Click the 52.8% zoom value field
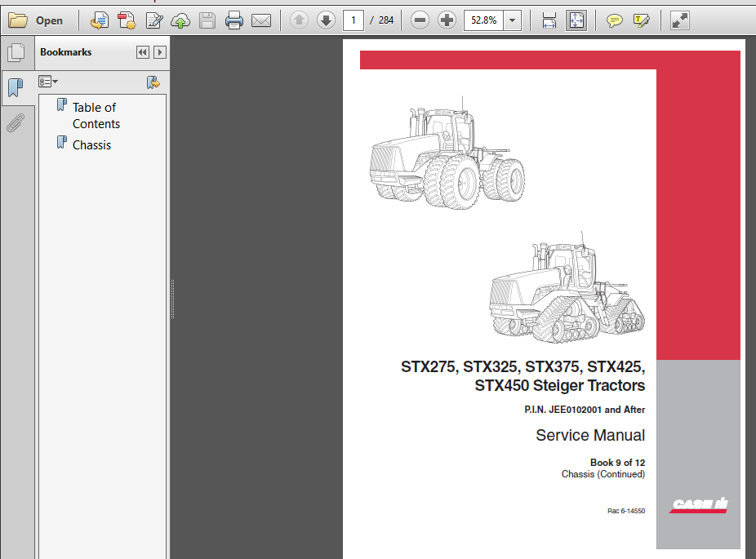 click(x=483, y=20)
